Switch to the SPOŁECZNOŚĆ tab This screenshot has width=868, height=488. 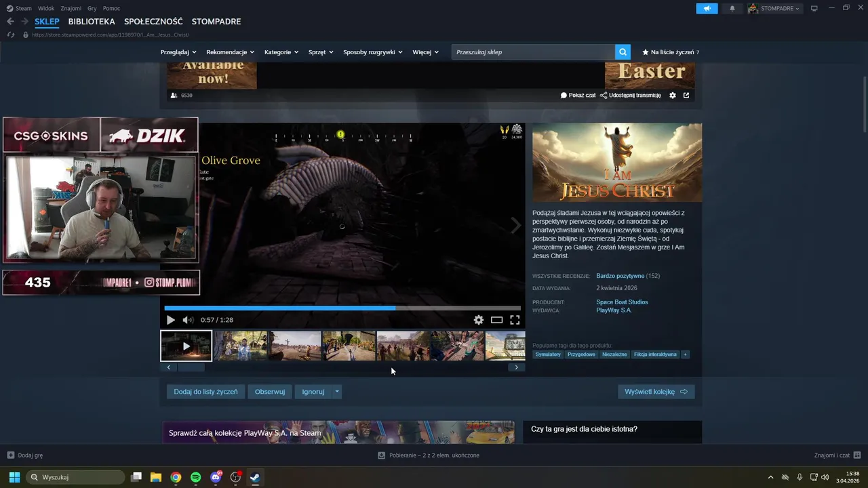coord(153,22)
